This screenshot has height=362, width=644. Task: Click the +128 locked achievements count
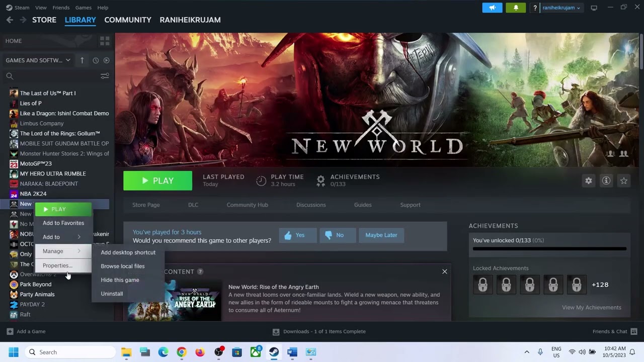tap(600, 285)
